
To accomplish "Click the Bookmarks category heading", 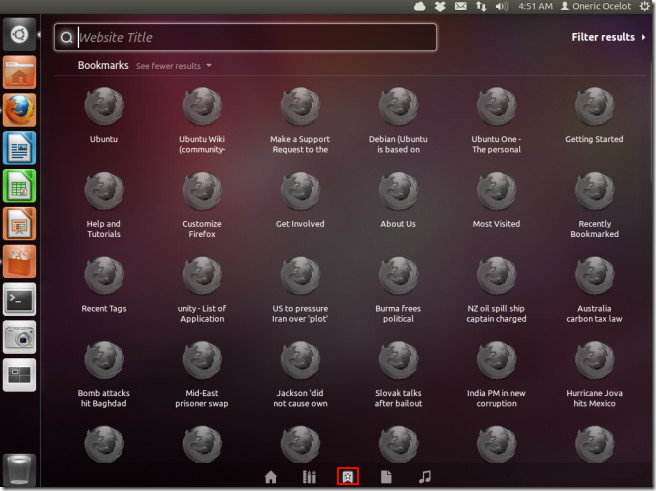I will 103,65.
